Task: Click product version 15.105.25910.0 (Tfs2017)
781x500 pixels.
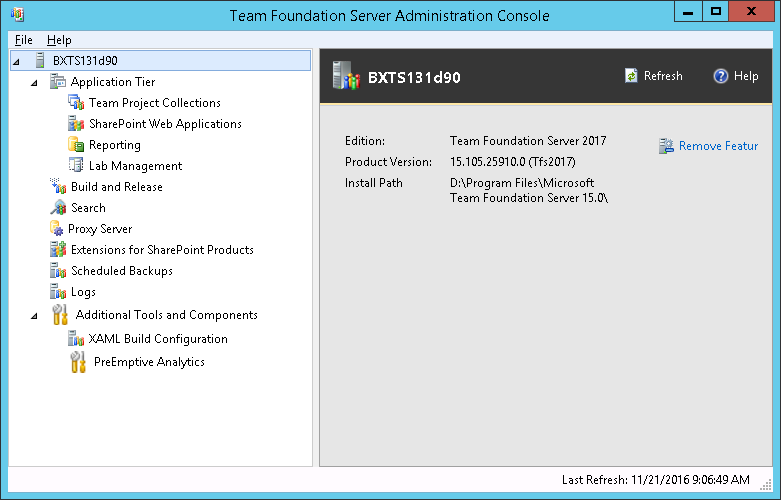Action: pyautogui.click(x=513, y=162)
